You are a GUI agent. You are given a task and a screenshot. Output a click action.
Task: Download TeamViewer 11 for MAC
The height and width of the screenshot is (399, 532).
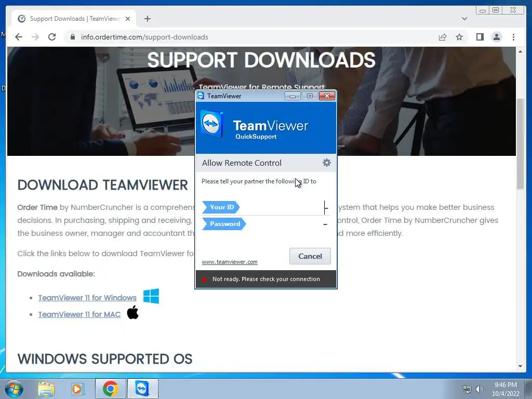[x=79, y=314]
